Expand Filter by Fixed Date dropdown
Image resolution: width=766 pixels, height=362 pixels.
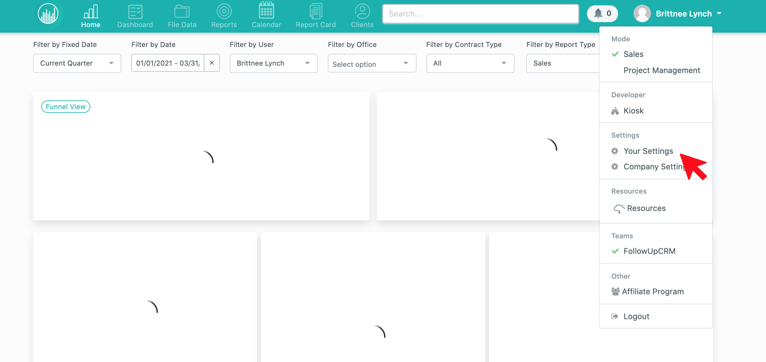(x=77, y=64)
